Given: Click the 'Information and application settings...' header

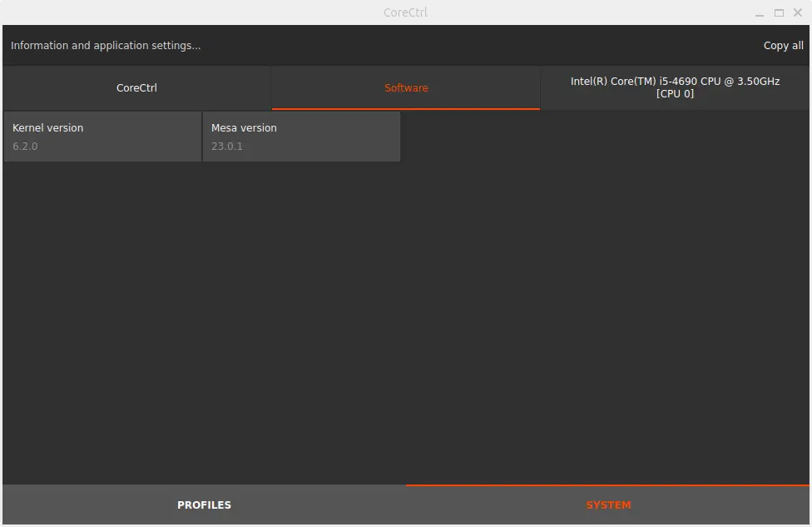Looking at the screenshot, I should click(x=106, y=46).
